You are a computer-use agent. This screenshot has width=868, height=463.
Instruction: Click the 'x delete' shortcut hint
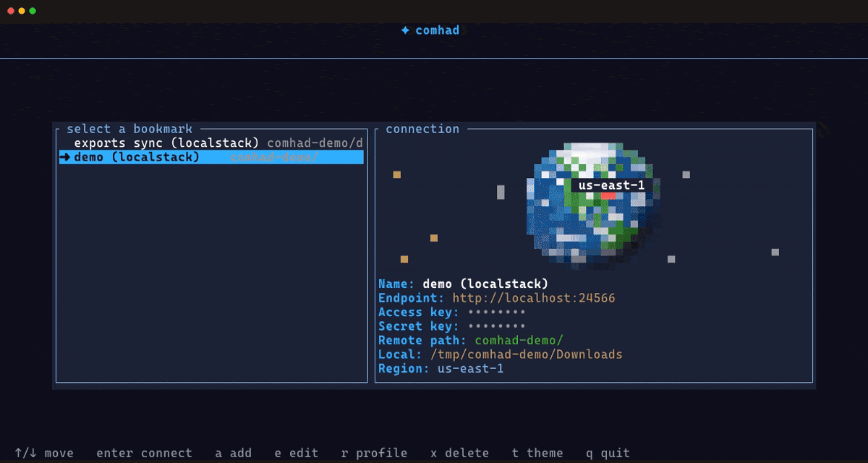(x=459, y=454)
